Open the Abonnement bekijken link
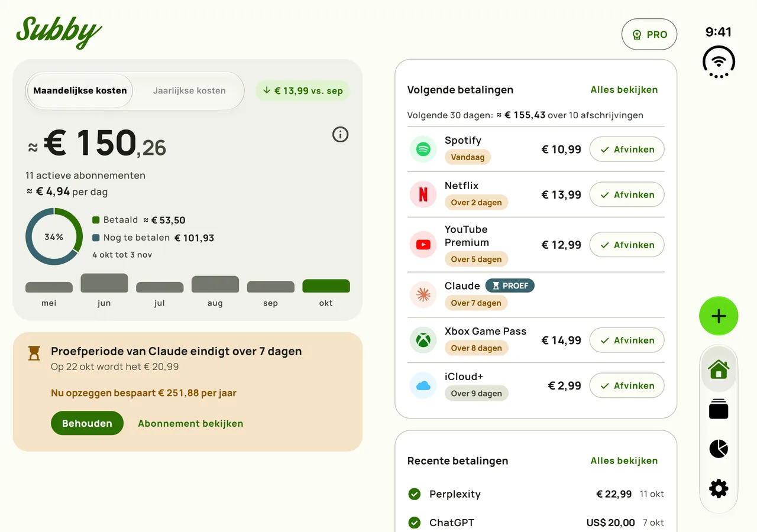The image size is (757, 532). (190, 423)
